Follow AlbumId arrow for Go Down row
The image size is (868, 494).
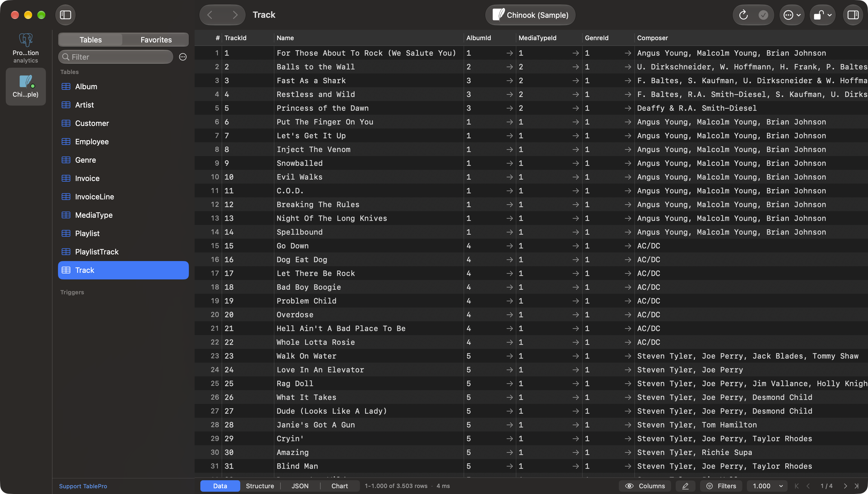point(509,246)
